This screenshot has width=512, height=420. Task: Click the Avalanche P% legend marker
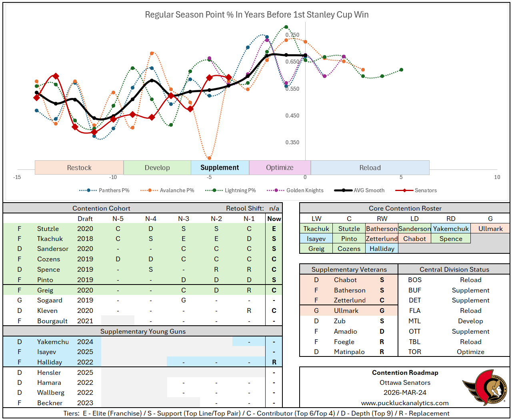pos(150,191)
